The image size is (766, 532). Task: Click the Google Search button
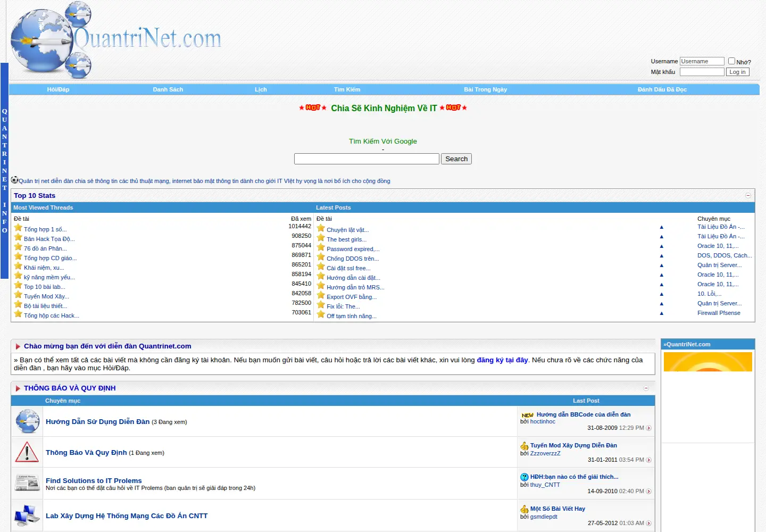coord(456,159)
